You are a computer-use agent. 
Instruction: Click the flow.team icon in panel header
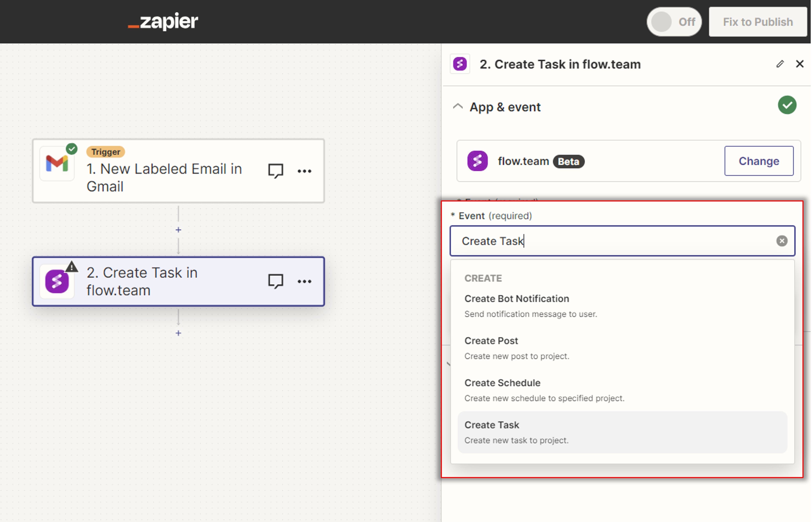click(x=460, y=64)
